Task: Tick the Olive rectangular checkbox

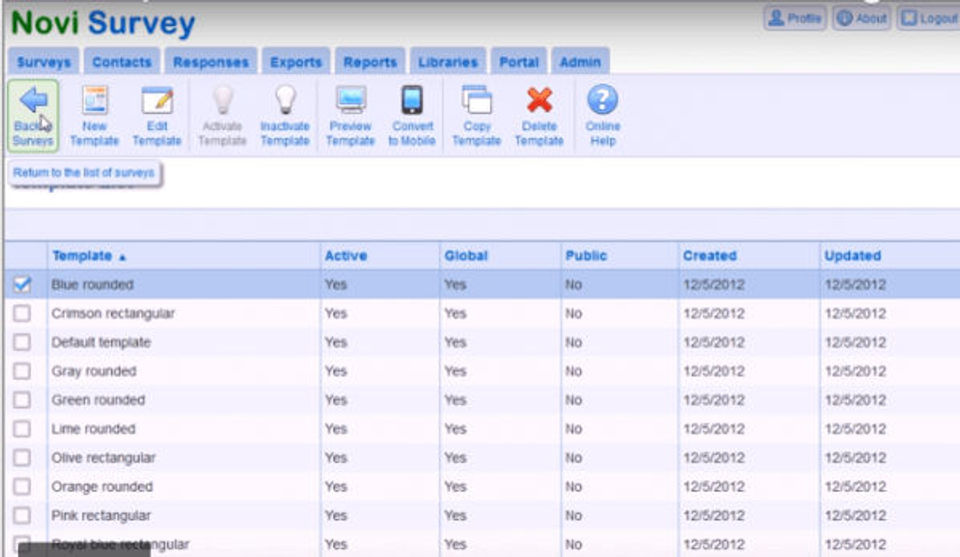Action: 22,457
